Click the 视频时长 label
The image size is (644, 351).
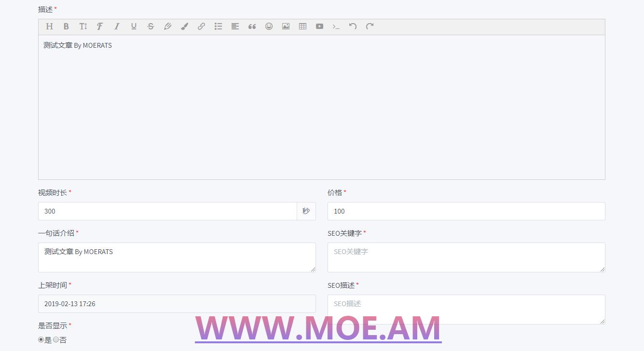(x=53, y=192)
